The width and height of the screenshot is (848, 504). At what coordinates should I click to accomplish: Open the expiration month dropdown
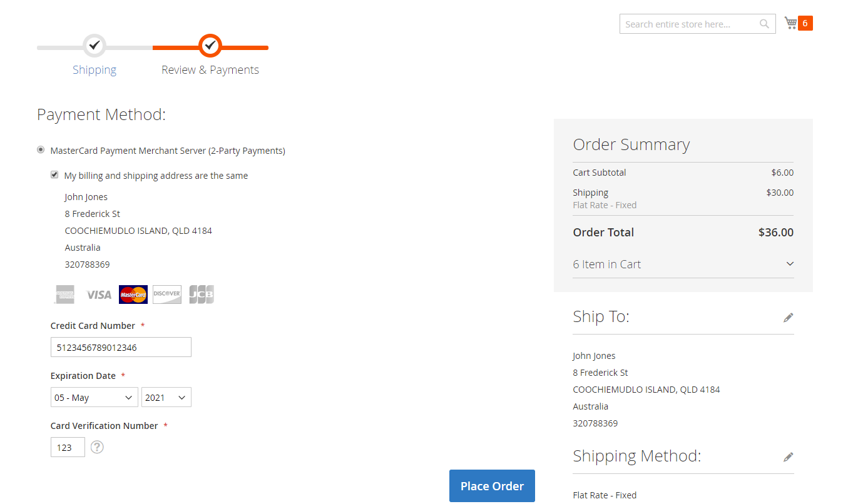tap(95, 398)
